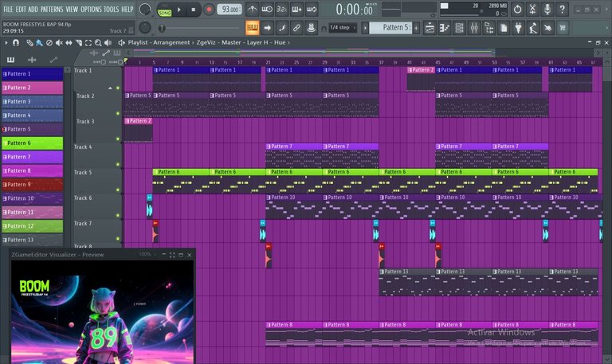Collapse Track 1 group arrow
612x364 pixels.
coord(110,88)
